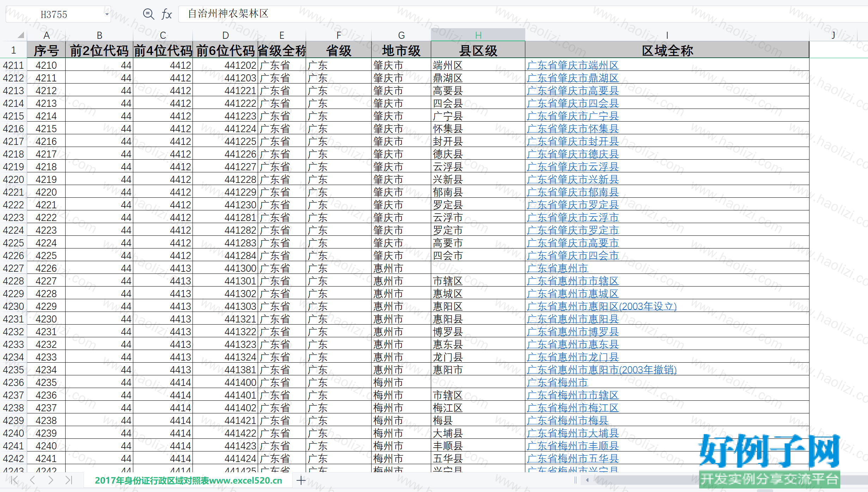The width and height of the screenshot is (868, 492).
Task: Open link 广东省肇庆市四会市
Action: (573, 256)
